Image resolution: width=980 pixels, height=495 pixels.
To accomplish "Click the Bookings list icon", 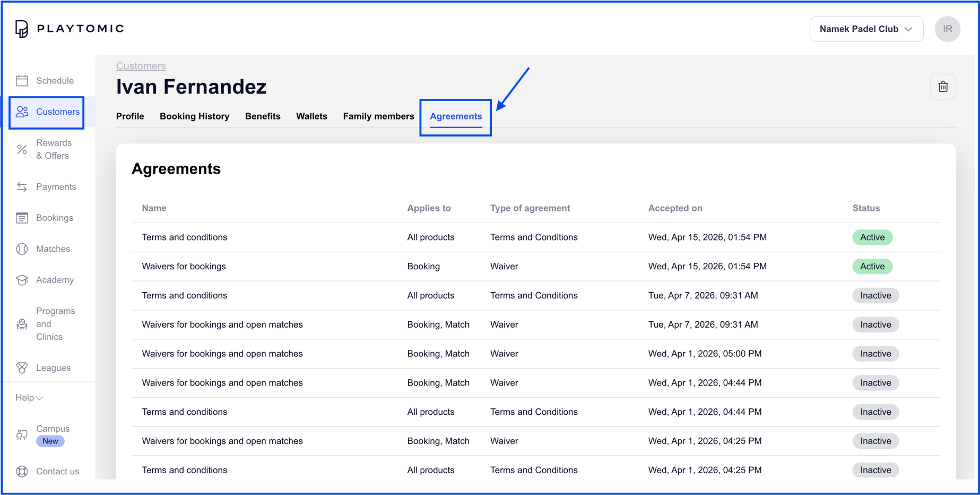I will click(x=22, y=218).
